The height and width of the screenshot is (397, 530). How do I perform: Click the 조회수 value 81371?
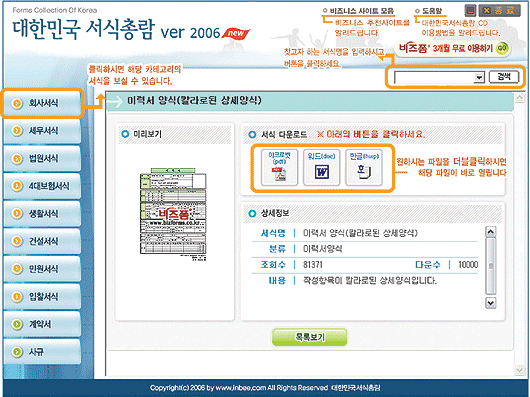pos(313,265)
